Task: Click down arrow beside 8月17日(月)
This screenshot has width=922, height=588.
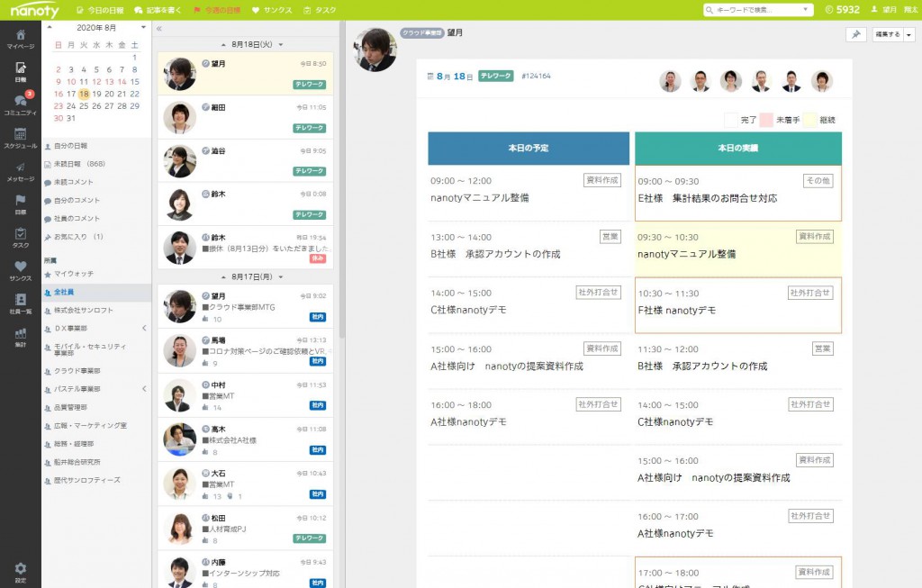Action: point(281,277)
